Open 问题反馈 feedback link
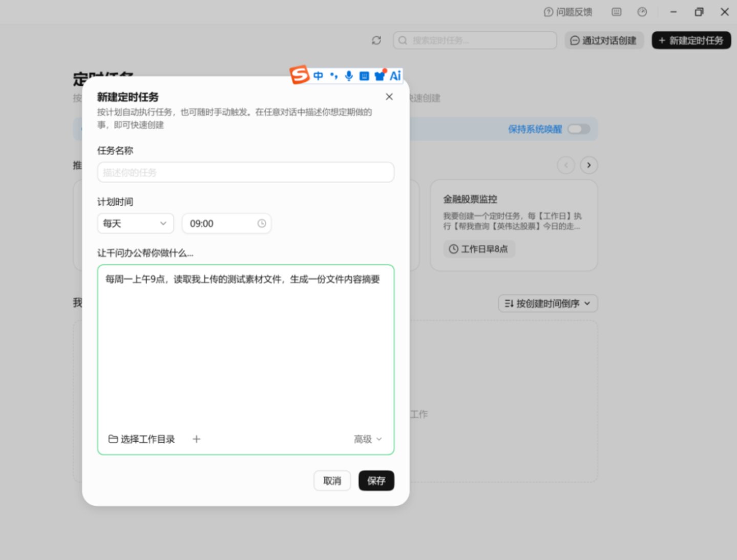Viewport: 737px width, 560px height. pos(568,12)
